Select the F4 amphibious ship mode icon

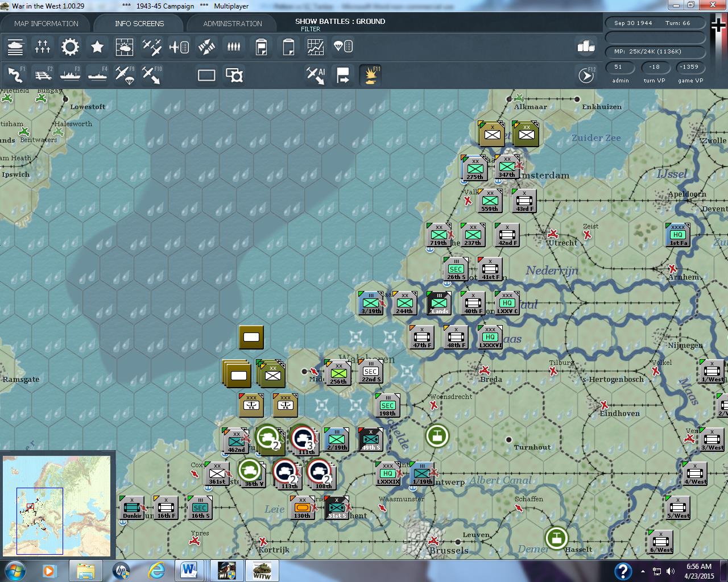[x=97, y=75]
